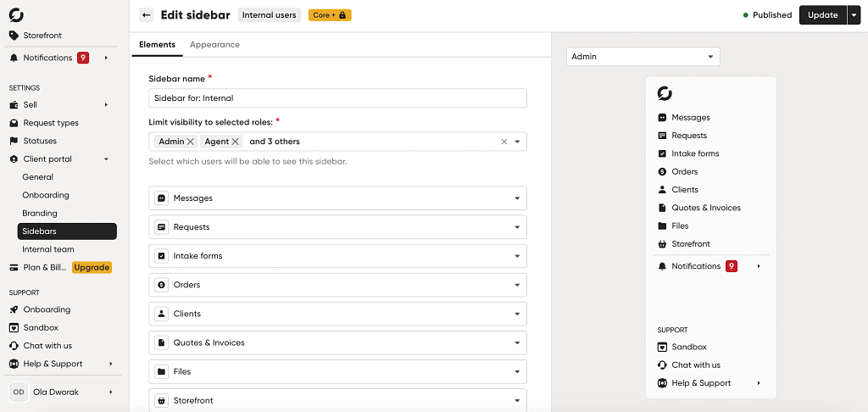The width and height of the screenshot is (868, 412).
Task: Click Intake forms in the sidebar preview
Action: click(695, 153)
